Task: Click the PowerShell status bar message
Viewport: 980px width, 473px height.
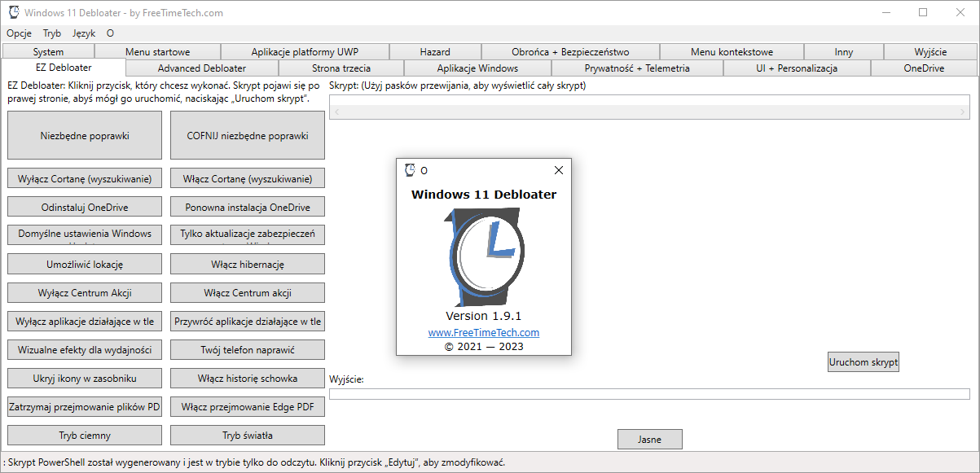Action: point(254,462)
